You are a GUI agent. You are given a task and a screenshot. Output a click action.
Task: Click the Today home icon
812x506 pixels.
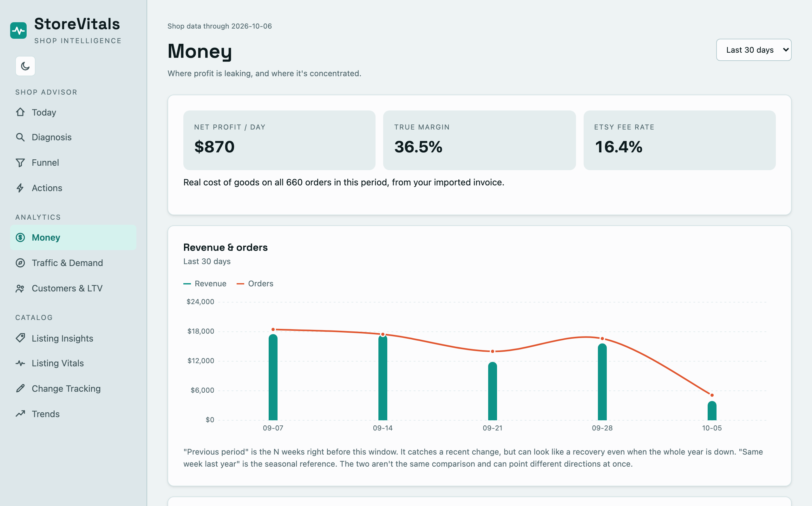(20, 112)
